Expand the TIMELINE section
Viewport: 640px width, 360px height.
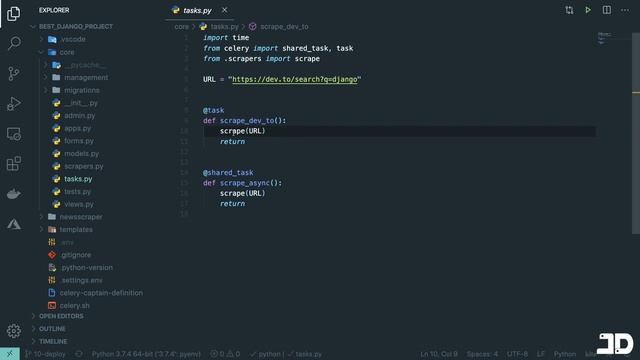pos(53,342)
